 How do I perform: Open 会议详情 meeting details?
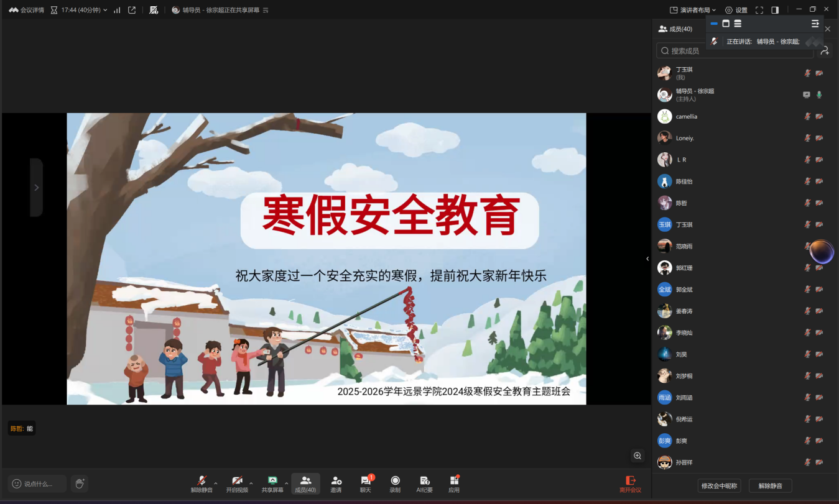click(27, 10)
